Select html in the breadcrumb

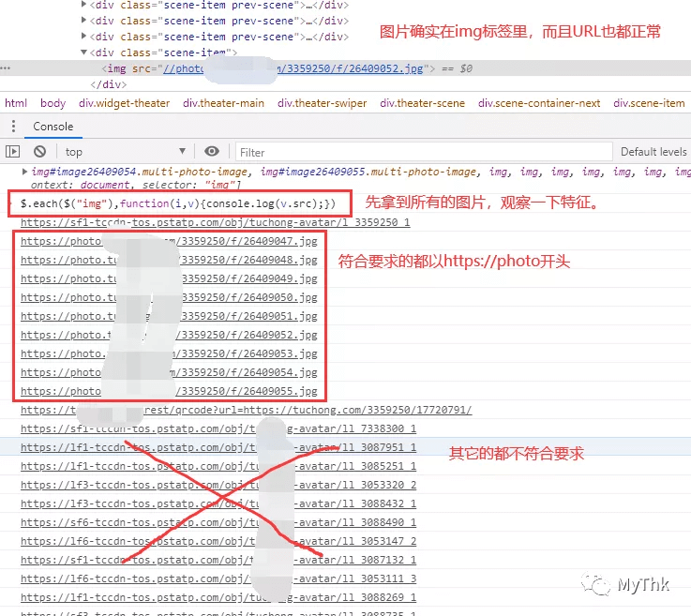(x=16, y=103)
